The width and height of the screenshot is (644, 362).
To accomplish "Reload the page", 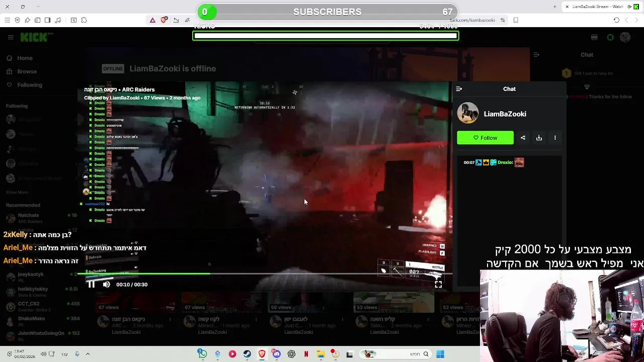I will click(x=616, y=20).
